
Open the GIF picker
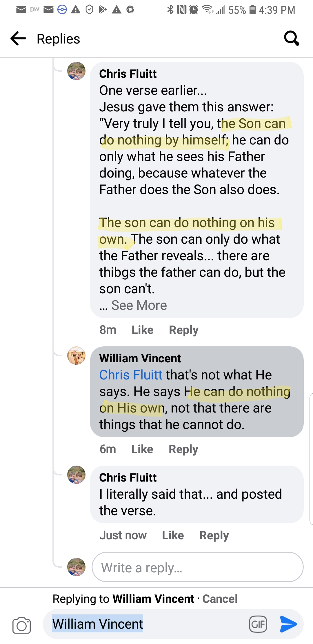[258, 624]
